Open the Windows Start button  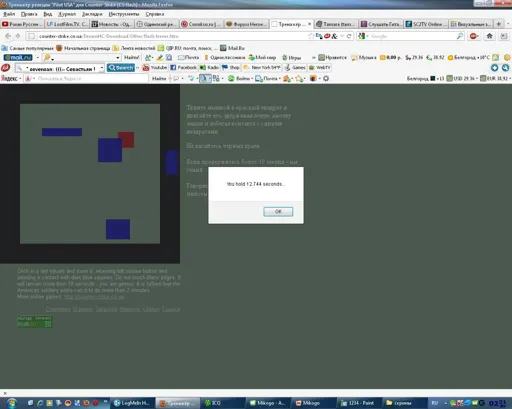point(12,403)
